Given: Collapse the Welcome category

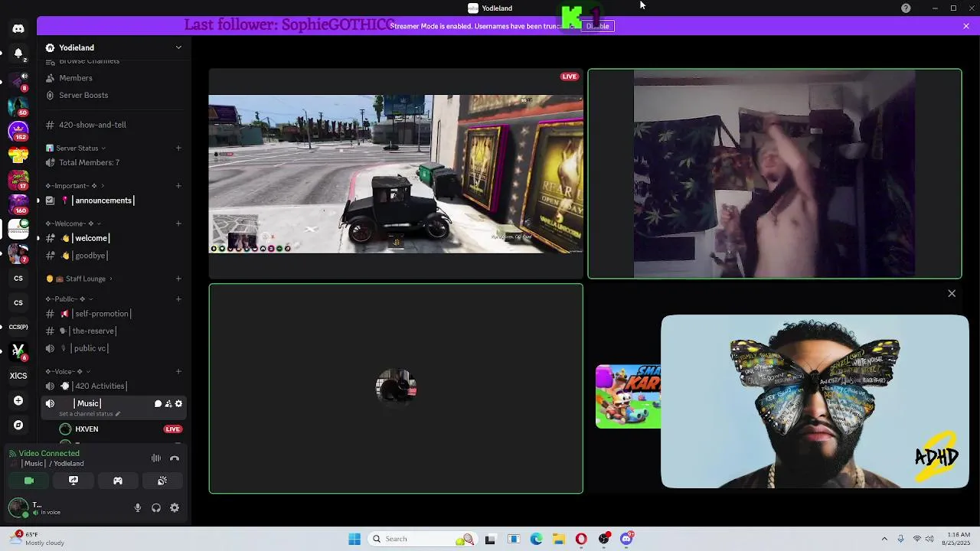Looking at the screenshot, I should pyautogui.click(x=73, y=223).
